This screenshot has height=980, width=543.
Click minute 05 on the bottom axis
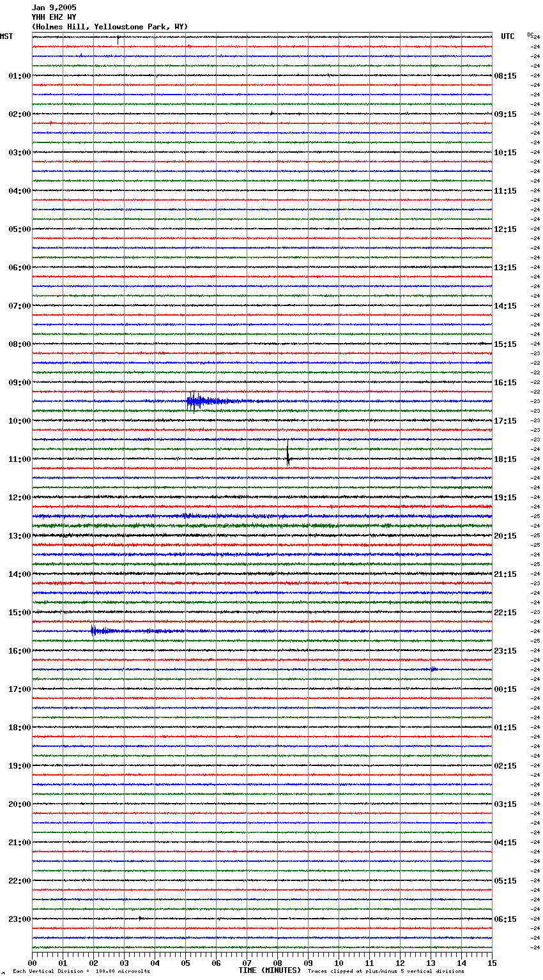point(185,963)
